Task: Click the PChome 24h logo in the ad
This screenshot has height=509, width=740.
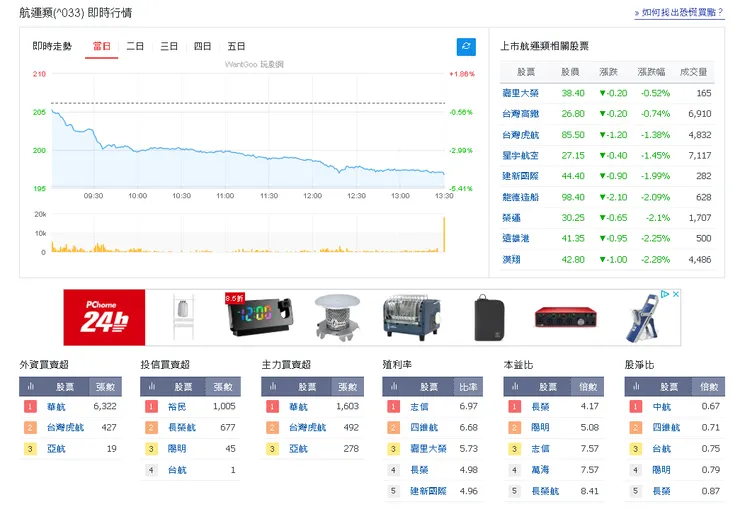Action: pos(104,317)
